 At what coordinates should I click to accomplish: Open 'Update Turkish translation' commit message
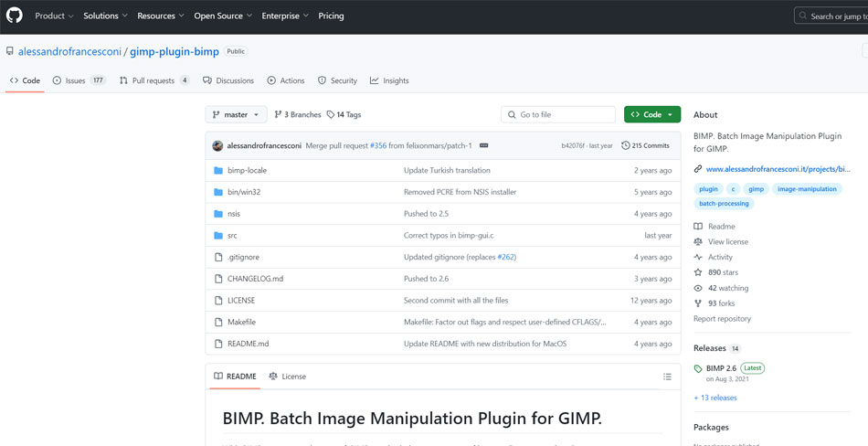point(447,171)
